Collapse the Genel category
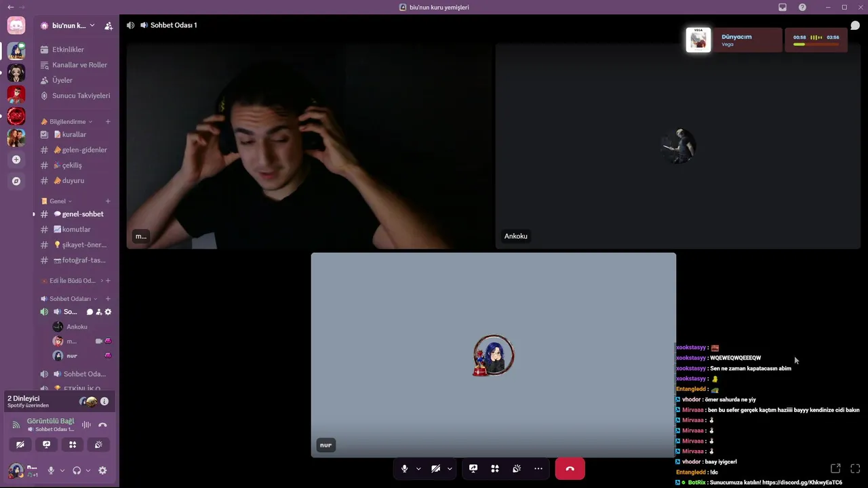This screenshot has height=488, width=868. [x=57, y=201]
